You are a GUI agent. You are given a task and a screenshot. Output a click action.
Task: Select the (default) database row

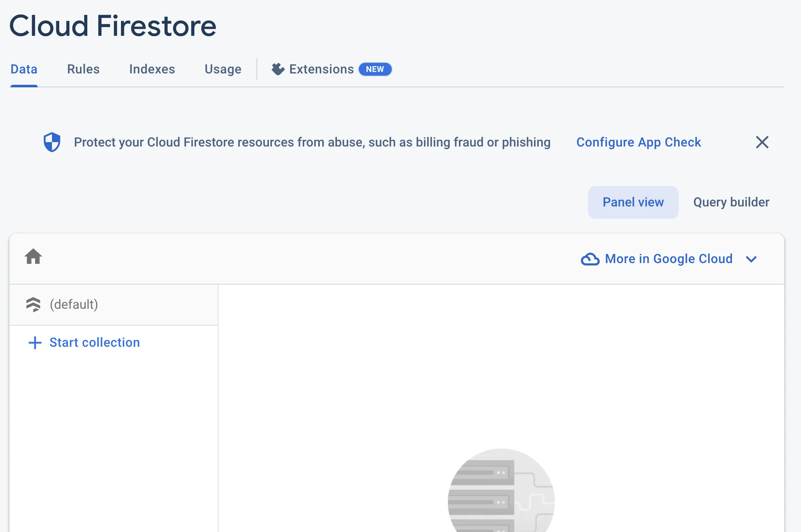114,305
